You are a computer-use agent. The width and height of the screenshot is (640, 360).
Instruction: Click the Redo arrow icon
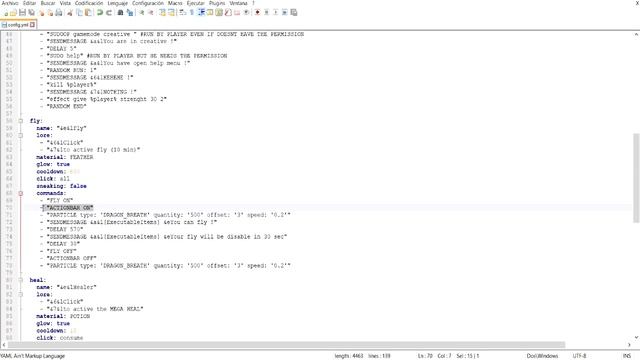pyautogui.click(x=109, y=13)
